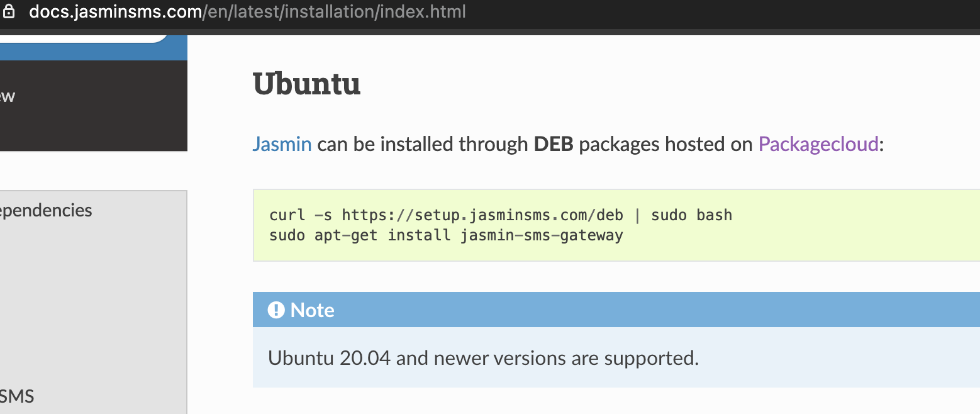
Task: Open the Jasmin hyperlink
Action: click(281, 144)
